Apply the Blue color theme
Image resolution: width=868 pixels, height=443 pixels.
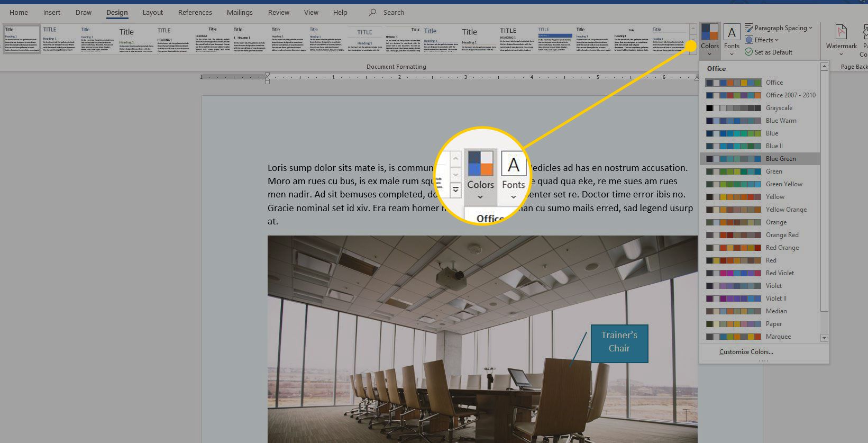pyautogui.click(x=760, y=133)
